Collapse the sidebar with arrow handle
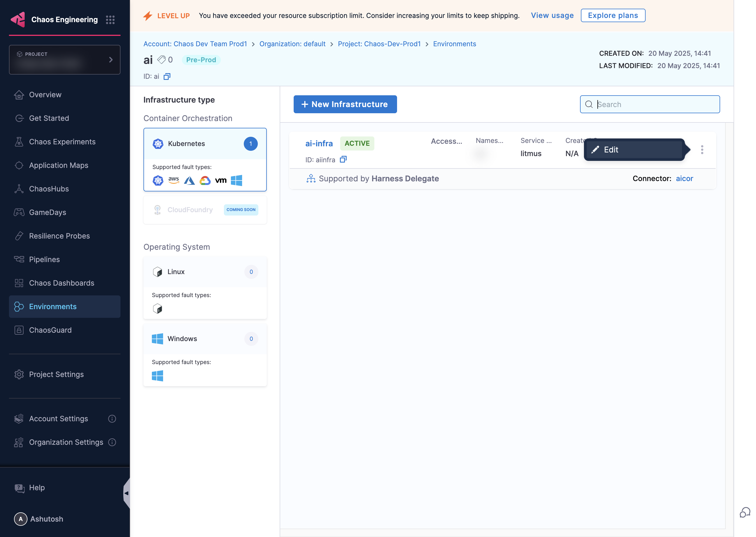 pyautogui.click(x=127, y=493)
